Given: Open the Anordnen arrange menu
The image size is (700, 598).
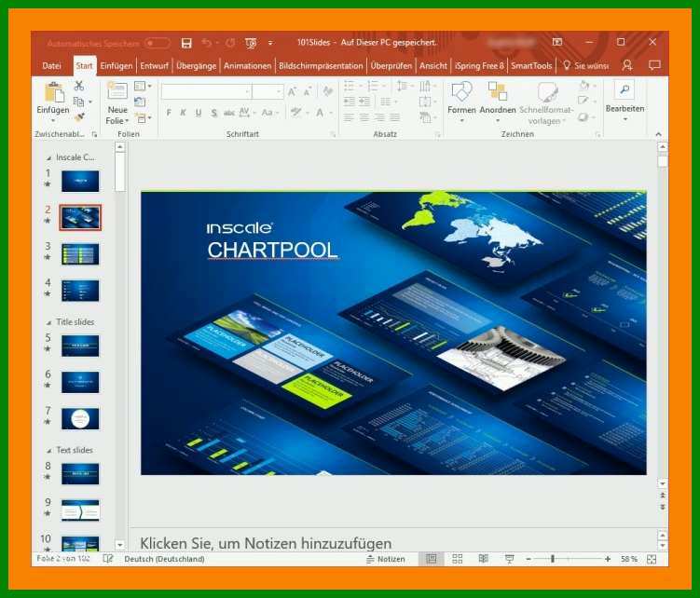Looking at the screenshot, I should 498,102.
